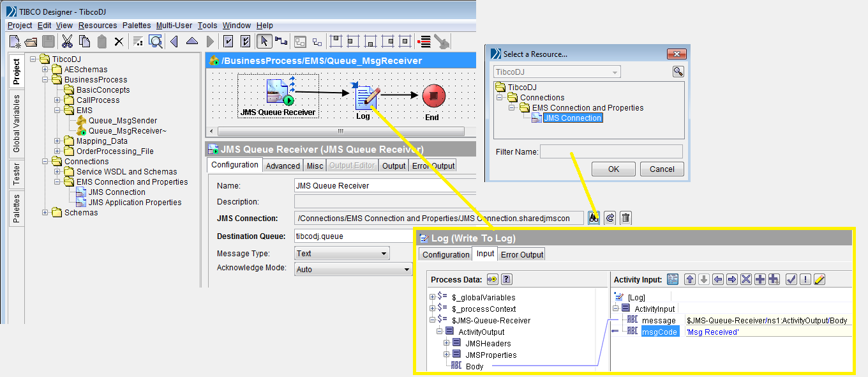This screenshot has height=377, width=868.
Task: Select the Cut tool in the toolbar
Action: click(67, 40)
